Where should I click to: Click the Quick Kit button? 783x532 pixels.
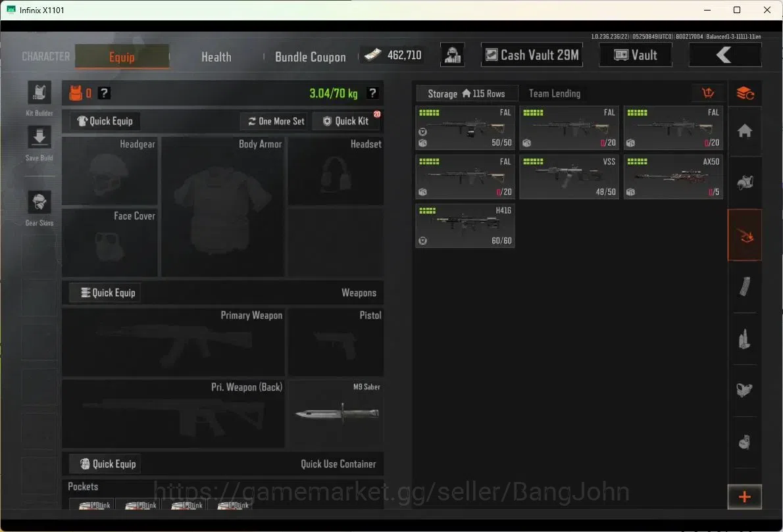pyautogui.click(x=345, y=121)
